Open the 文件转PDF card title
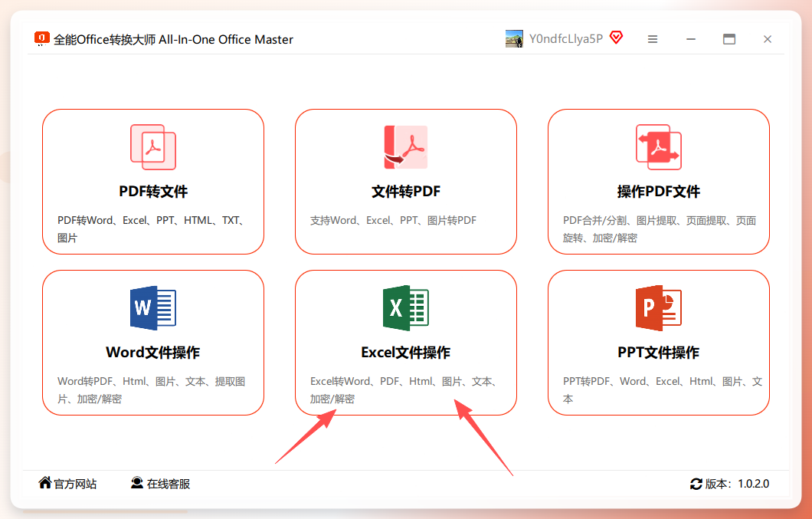This screenshot has height=519, width=812. pos(406,192)
